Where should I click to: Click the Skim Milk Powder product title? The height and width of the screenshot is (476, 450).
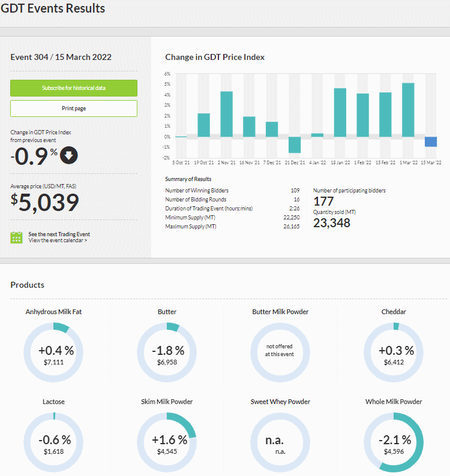[x=167, y=402]
